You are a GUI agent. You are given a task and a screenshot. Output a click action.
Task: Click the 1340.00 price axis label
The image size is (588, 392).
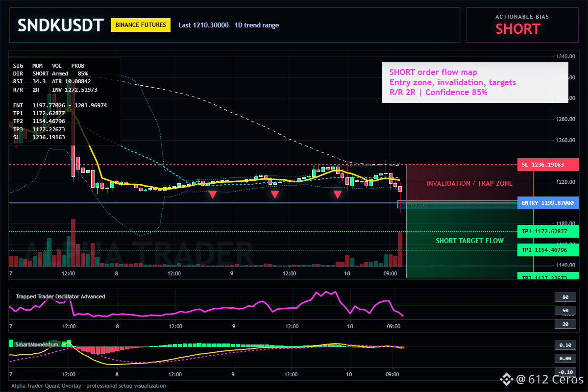coord(565,57)
